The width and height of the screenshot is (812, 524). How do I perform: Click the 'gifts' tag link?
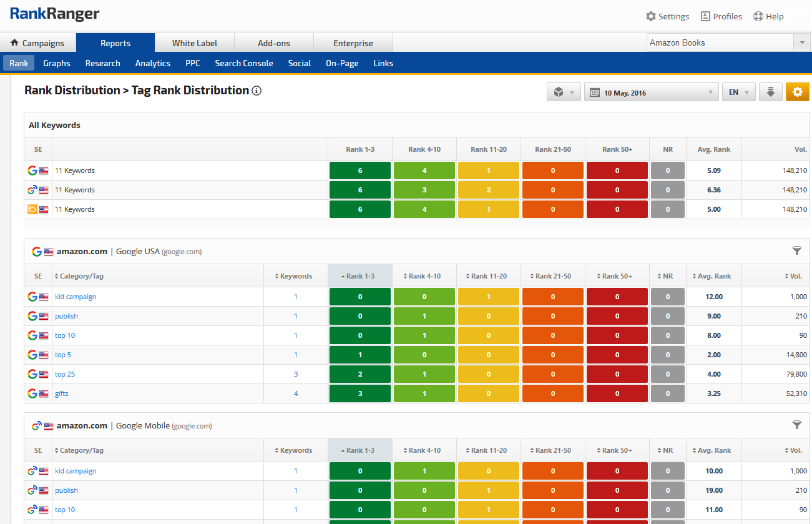coord(62,393)
